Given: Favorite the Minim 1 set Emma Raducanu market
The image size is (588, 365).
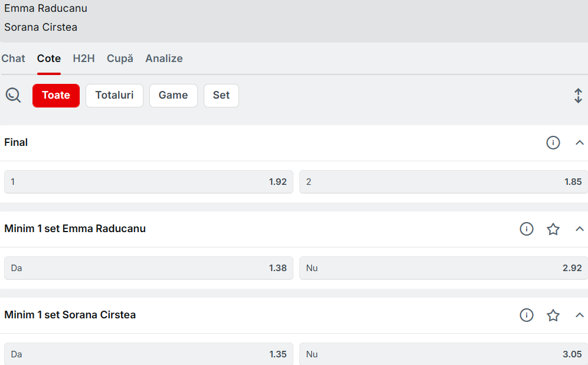Looking at the screenshot, I should [553, 229].
